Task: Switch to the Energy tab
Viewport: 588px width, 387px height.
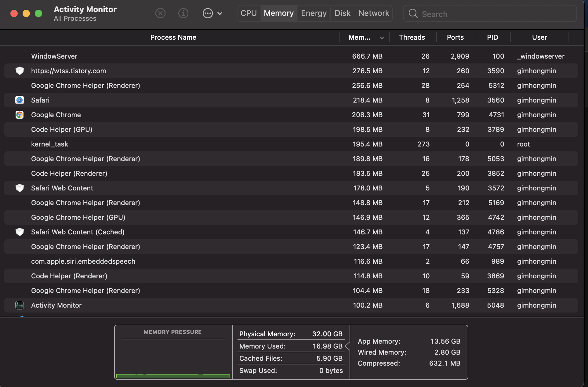Action: click(314, 13)
